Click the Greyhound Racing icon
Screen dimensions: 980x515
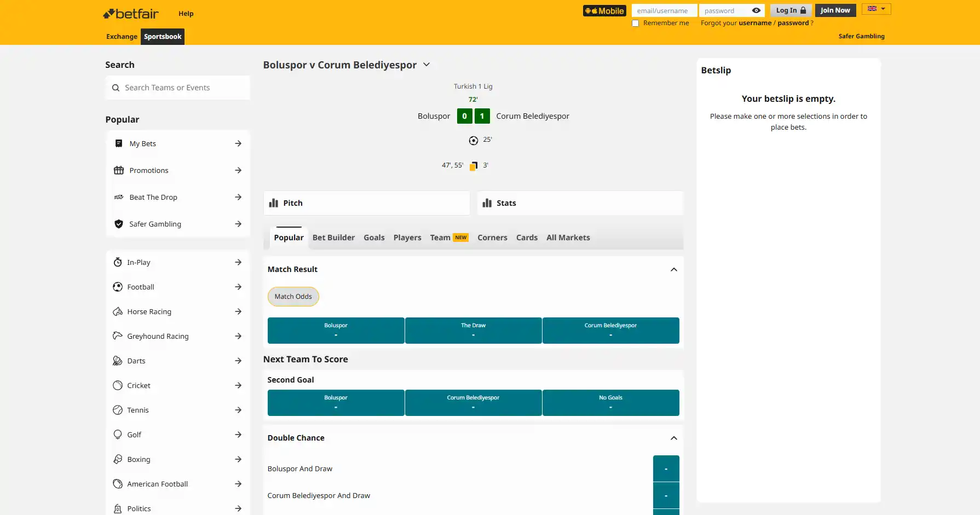tap(118, 336)
